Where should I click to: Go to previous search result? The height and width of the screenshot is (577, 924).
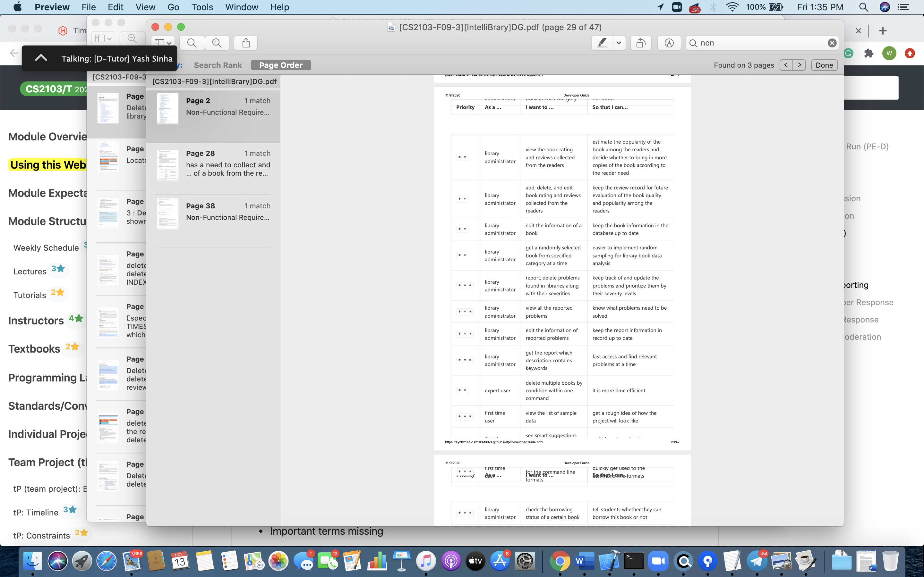(786, 65)
